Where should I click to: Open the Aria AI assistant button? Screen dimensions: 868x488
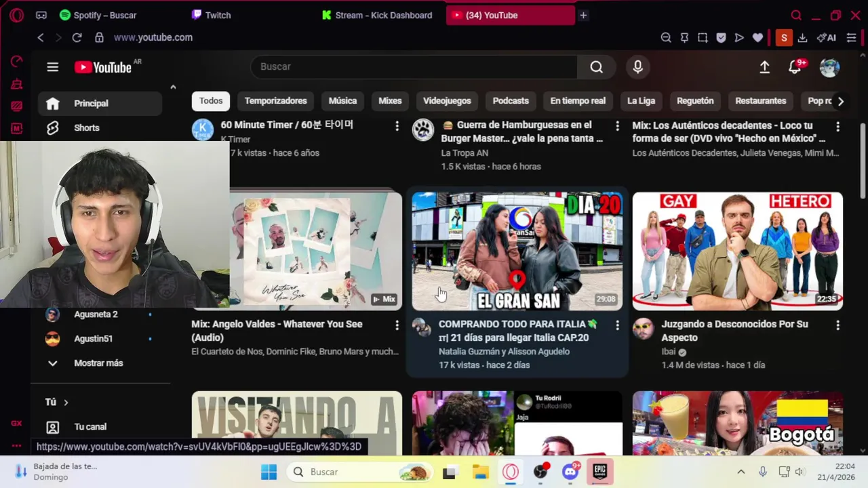tap(827, 38)
